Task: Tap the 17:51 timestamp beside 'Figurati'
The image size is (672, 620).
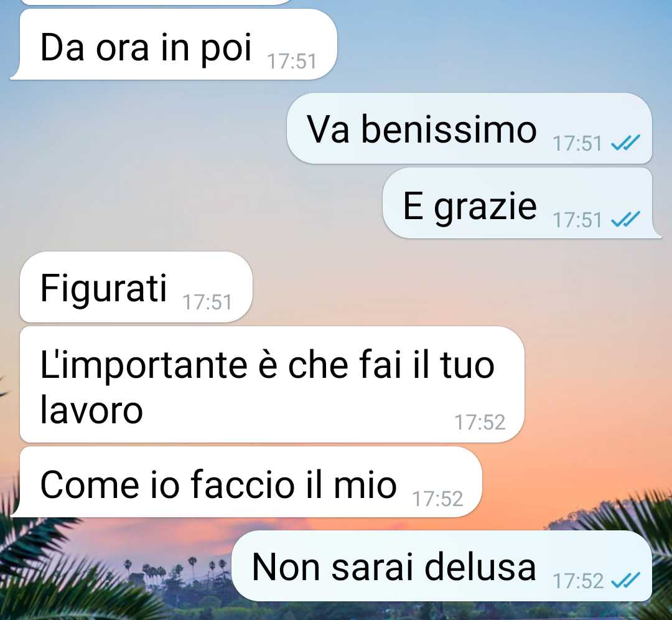Action: coord(207,303)
